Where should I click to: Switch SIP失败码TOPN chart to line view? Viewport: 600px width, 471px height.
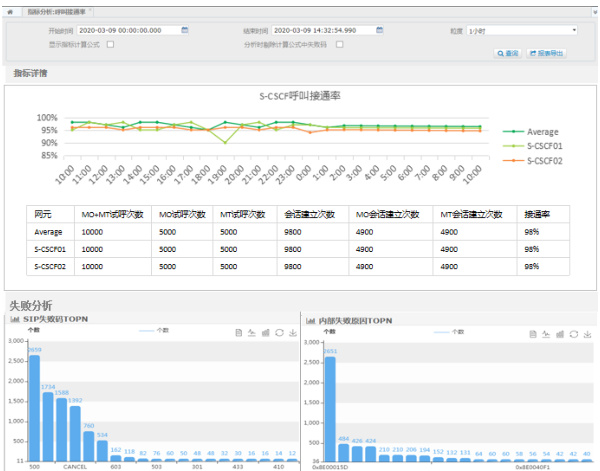coord(251,331)
